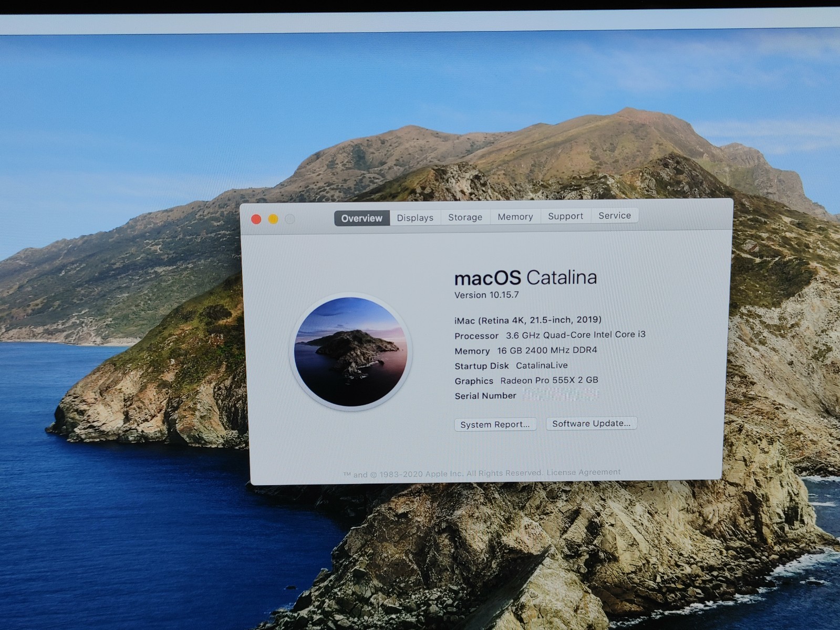Open the Storage tab

pyautogui.click(x=465, y=217)
